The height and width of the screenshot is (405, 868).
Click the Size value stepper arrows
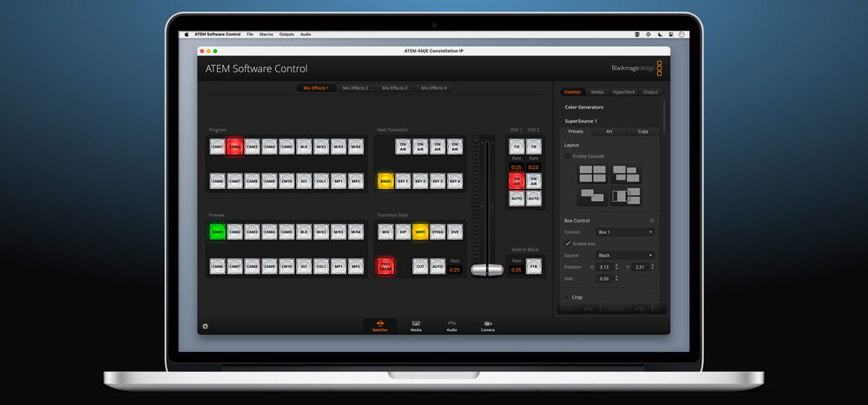click(x=616, y=279)
